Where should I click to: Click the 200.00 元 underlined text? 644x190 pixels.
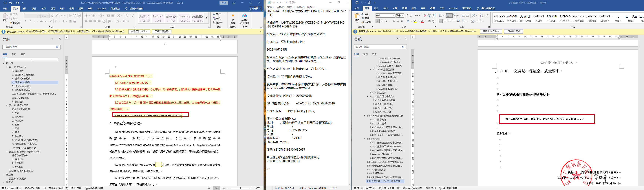click(x=149, y=165)
